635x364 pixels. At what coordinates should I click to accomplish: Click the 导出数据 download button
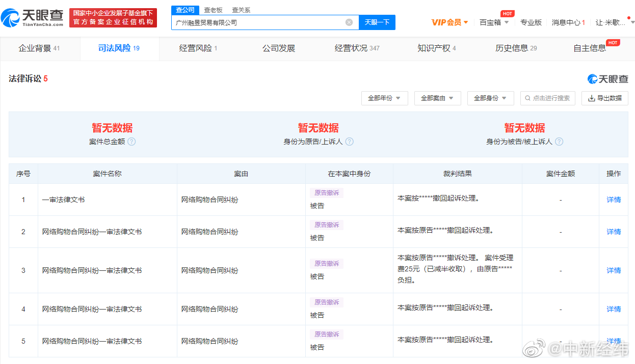coord(604,98)
